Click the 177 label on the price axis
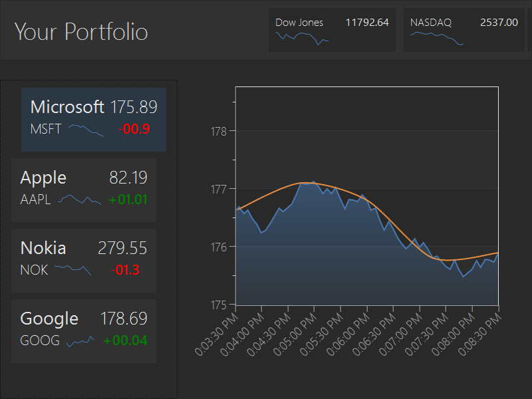532x399 pixels. 219,190
